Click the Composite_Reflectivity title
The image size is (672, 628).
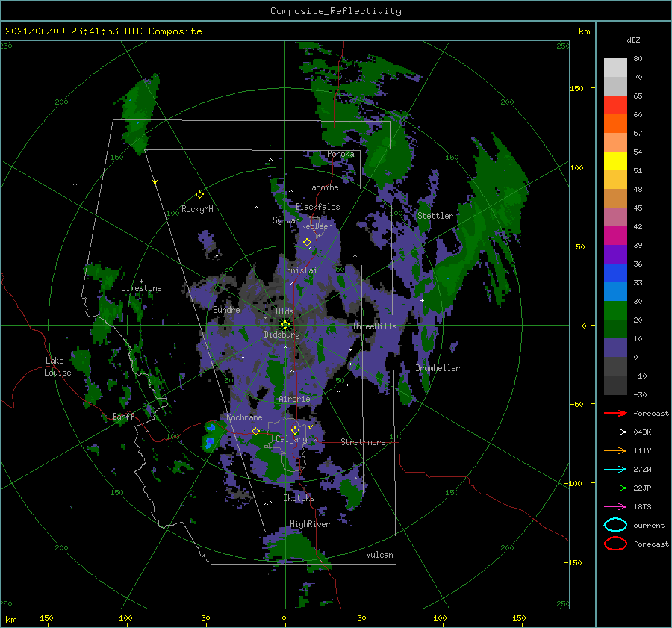(335, 11)
